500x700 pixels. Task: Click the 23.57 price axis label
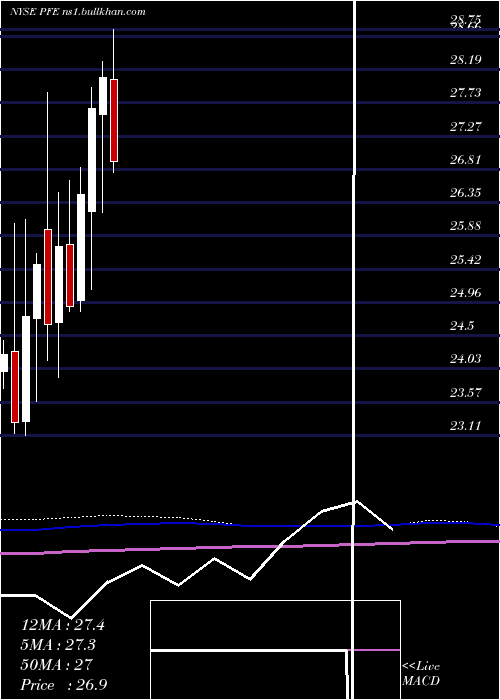pos(466,392)
